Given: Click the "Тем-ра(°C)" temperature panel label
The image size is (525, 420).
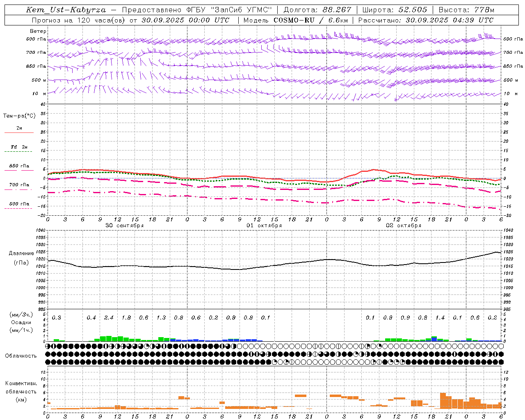Looking at the screenshot, I should click(19, 116).
